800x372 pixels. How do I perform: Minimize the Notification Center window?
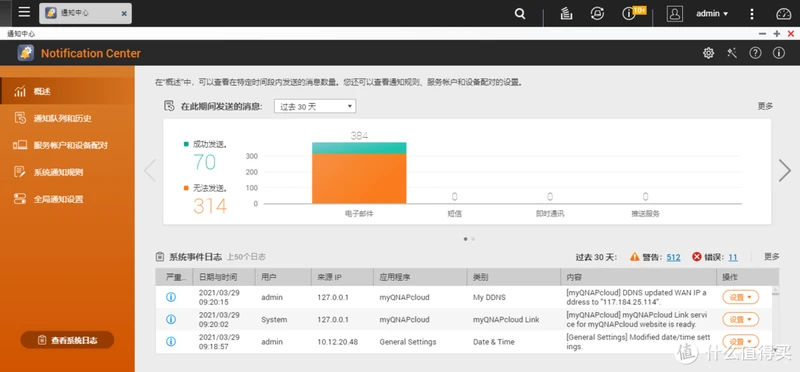coord(762,34)
